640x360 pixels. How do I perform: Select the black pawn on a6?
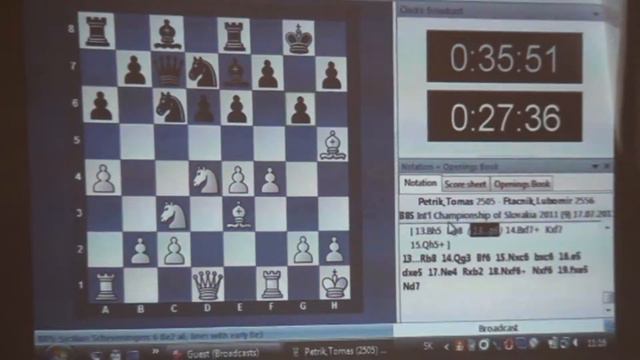click(x=100, y=106)
